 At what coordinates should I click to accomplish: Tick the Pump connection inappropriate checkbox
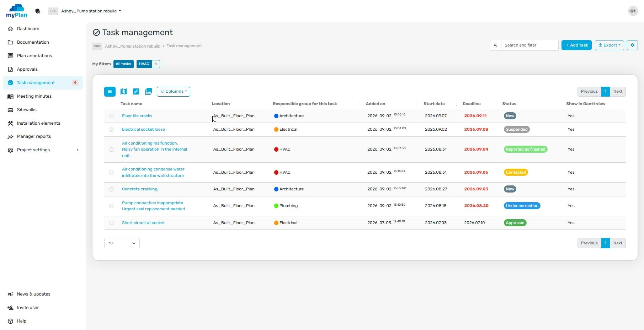[x=111, y=206]
